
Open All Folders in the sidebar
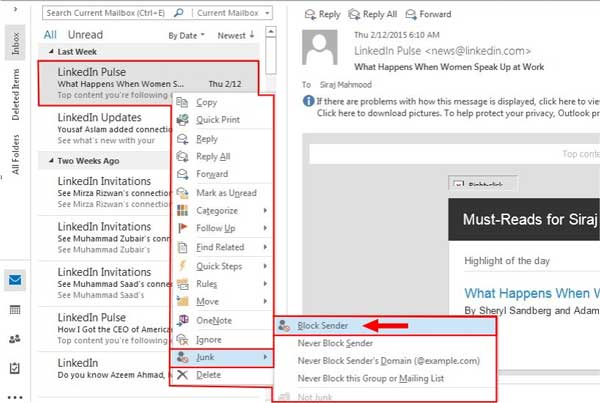click(15, 154)
